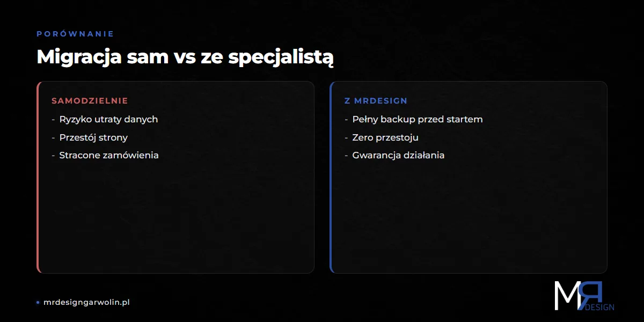
Task: Click the Przestój strony item
Action: pyautogui.click(x=93, y=137)
